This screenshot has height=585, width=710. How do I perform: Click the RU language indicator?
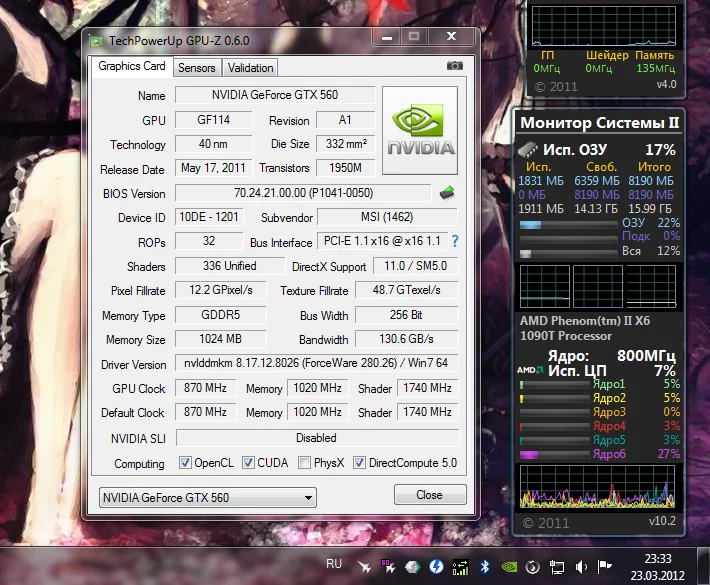(x=334, y=564)
